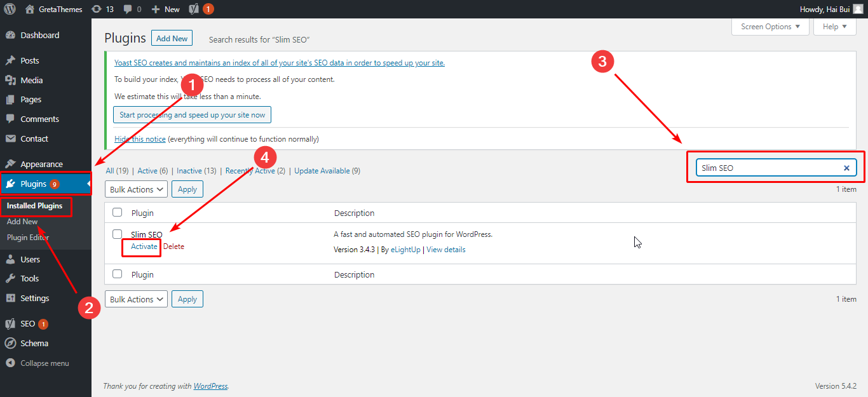The height and width of the screenshot is (397, 868).
Task: Expand the Help dropdown
Action: (x=834, y=27)
